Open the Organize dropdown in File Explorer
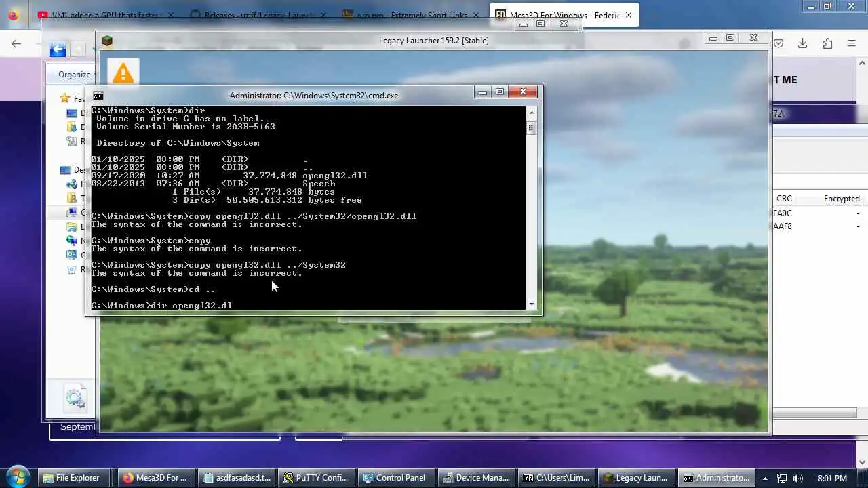The height and width of the screenshot is (488, 868). coord(75,75)
